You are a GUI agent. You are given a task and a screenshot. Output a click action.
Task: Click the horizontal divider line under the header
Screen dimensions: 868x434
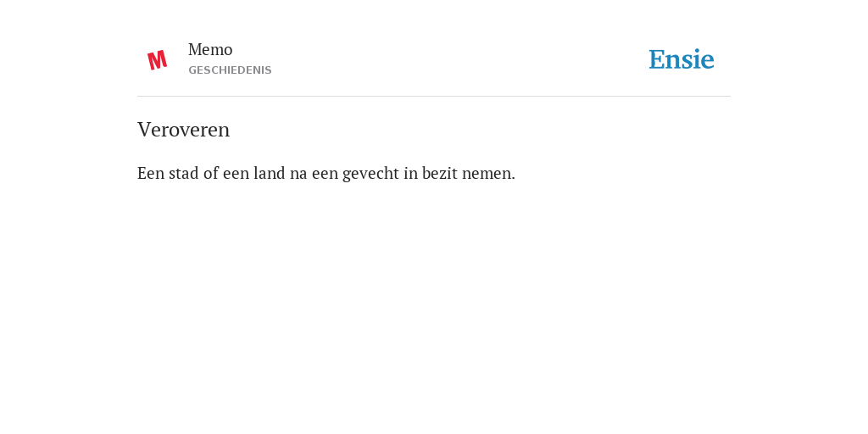pyautogui.click(x=434, y=97)
